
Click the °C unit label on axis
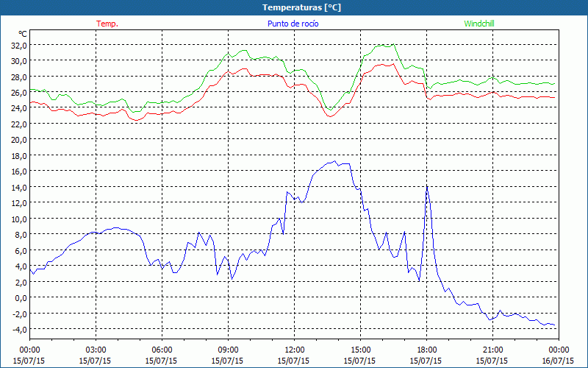click(23, 34)
